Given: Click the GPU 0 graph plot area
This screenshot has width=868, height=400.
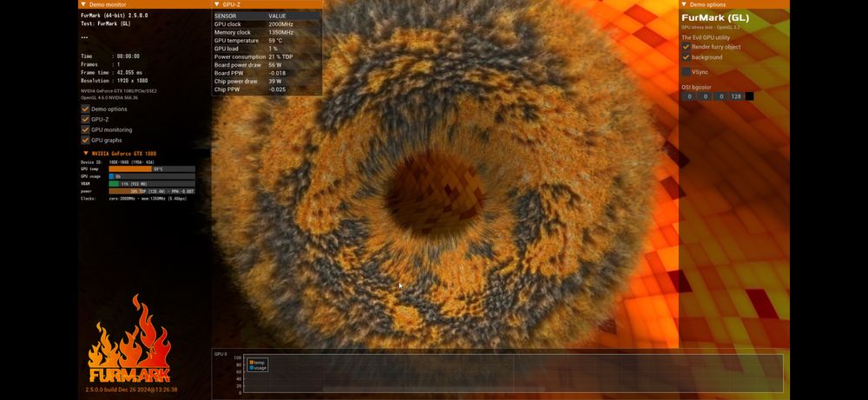Looking at the screenshot, I should click(x=513, y=374).
